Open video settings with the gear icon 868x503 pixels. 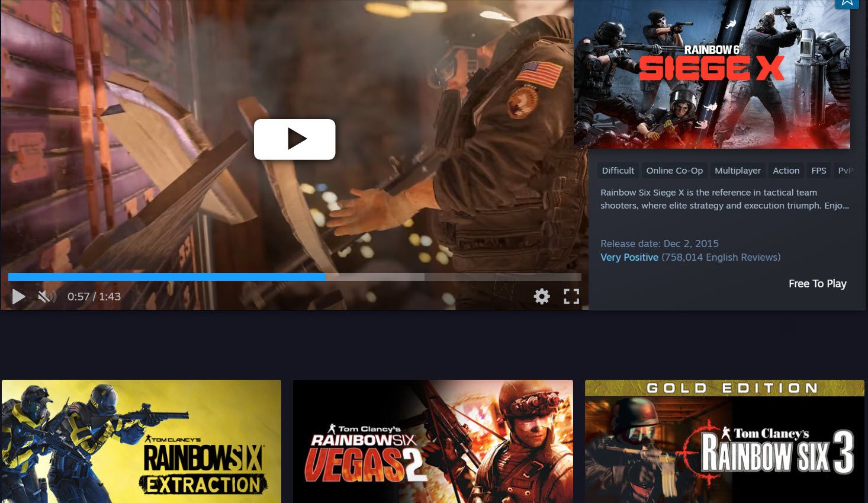point(541,296)
